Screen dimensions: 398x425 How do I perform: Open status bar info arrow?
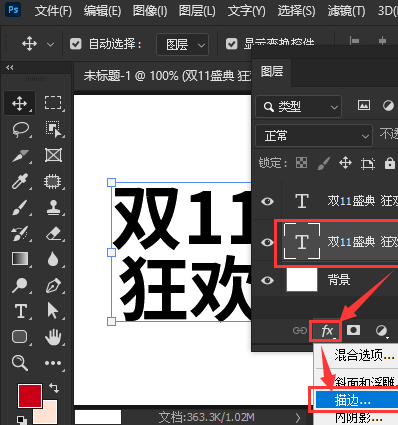coord(298,418)
